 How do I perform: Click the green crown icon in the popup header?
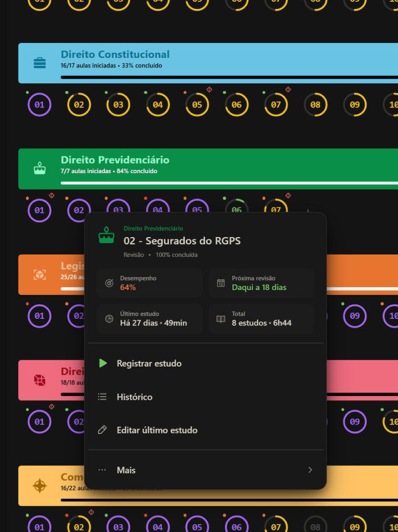pos(106,235)
